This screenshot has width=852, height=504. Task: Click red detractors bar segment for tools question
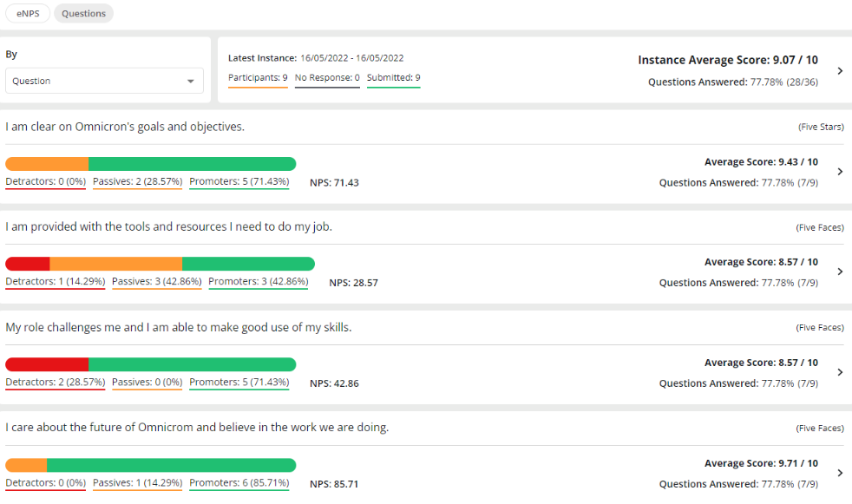[x=28, y=264]
